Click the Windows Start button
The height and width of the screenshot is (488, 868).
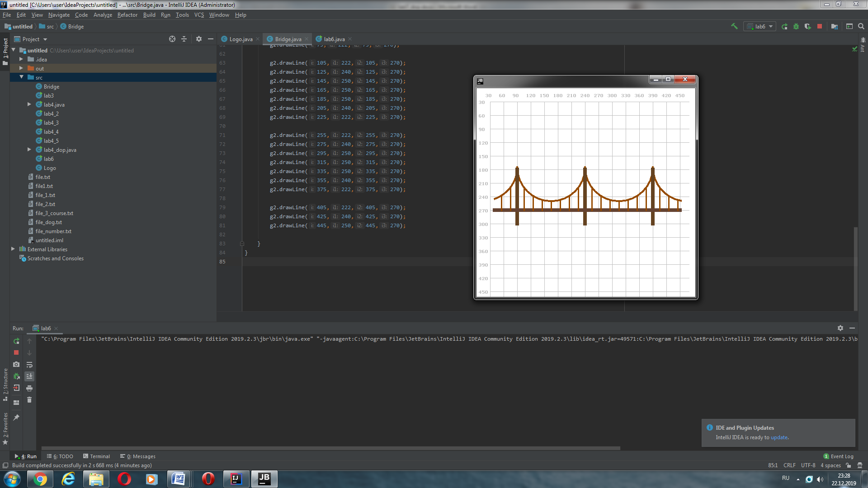tap(12, 479)
